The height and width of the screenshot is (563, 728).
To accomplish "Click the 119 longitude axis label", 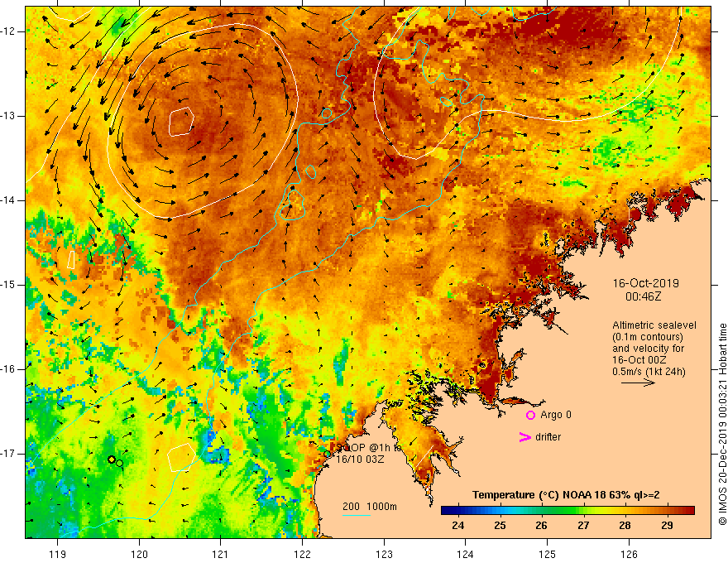I will coord(58,554).
